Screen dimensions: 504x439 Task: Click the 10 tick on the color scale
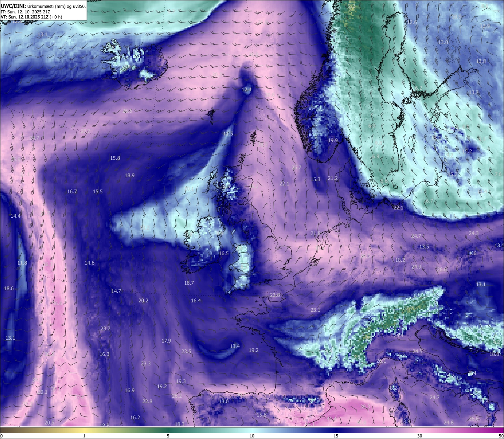pyautogui.click(x=252, y=436)
